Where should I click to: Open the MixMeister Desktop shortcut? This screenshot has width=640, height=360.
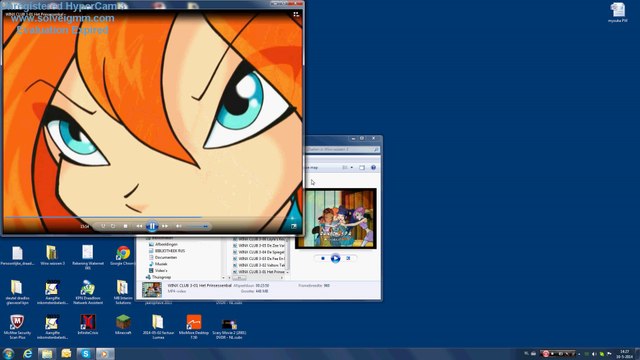coord(193,327)
